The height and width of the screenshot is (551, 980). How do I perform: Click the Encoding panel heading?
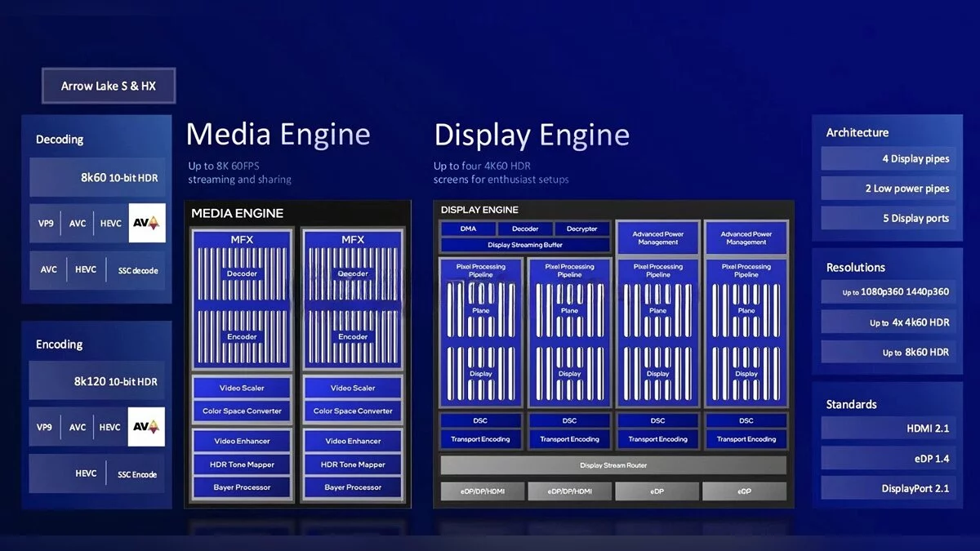click(x=59, y=344)
